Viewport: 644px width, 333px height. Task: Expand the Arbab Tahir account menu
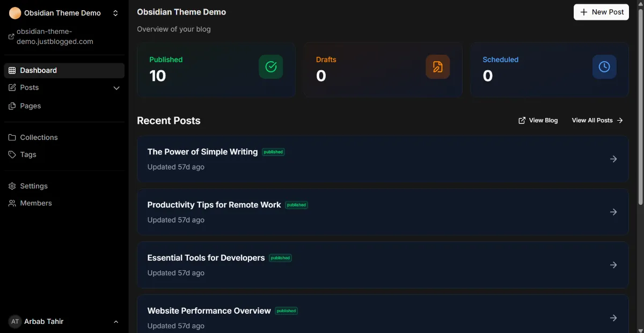click(116, 322)
